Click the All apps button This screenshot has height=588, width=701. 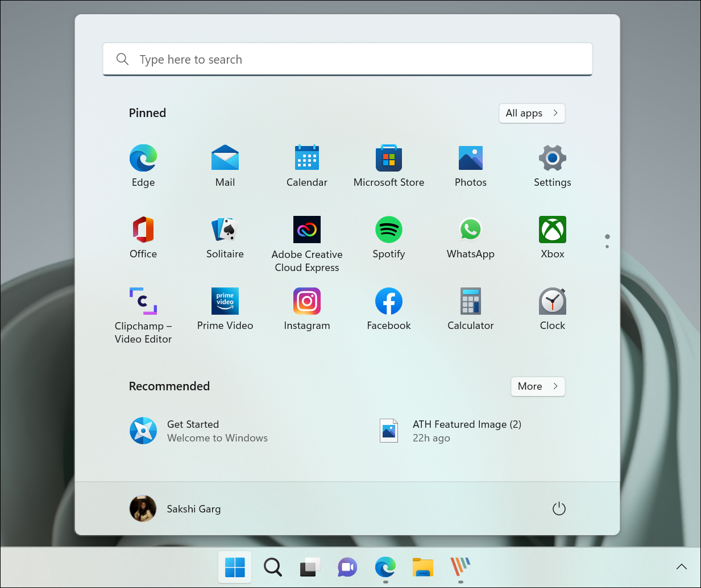point(532,113)
